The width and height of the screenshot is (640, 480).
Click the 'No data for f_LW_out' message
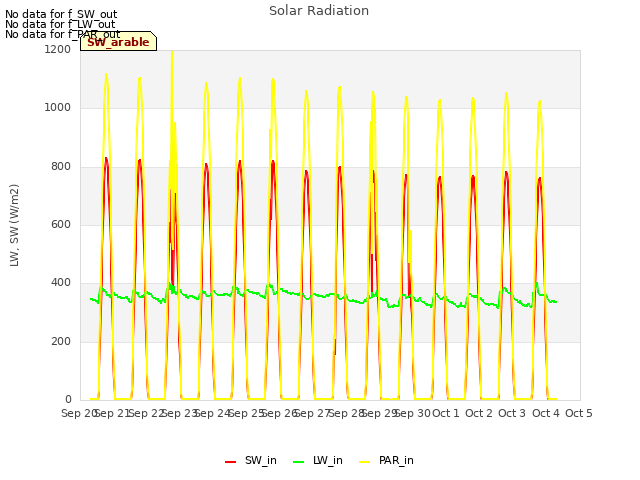(x=60, y=24)
